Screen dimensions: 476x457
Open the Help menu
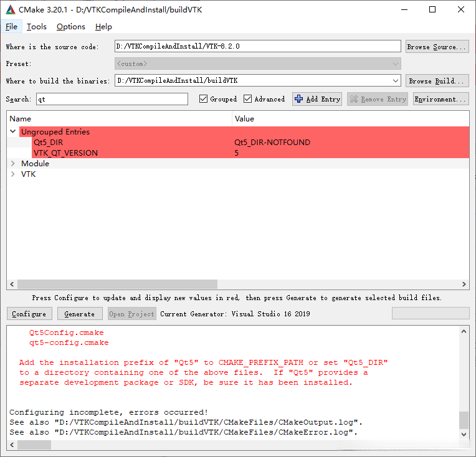tap(103, 27)
